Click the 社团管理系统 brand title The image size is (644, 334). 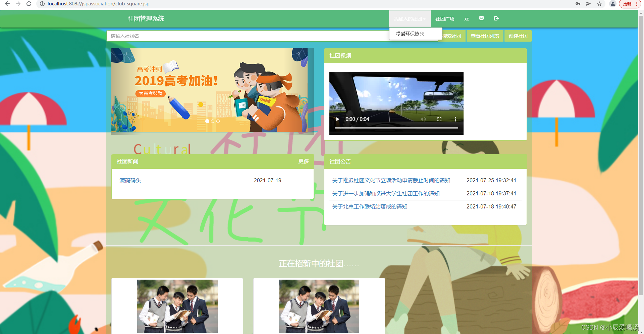pos(146,19)
